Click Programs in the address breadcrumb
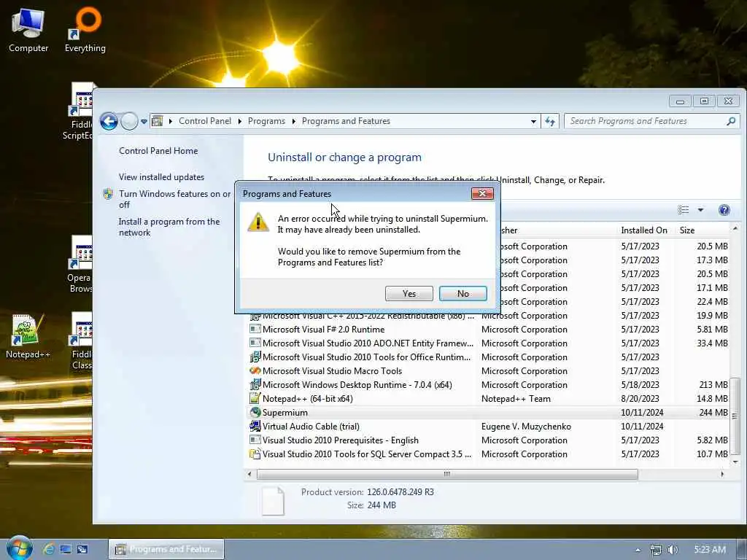The width and height of the screenshot is (747, 560). tap(266, 121)
